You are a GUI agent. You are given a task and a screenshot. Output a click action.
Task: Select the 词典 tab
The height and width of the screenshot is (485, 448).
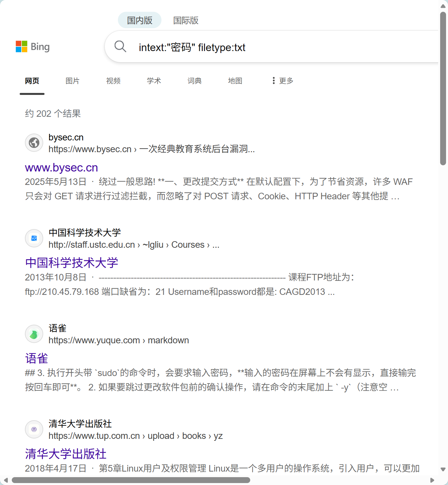point(195,81)
